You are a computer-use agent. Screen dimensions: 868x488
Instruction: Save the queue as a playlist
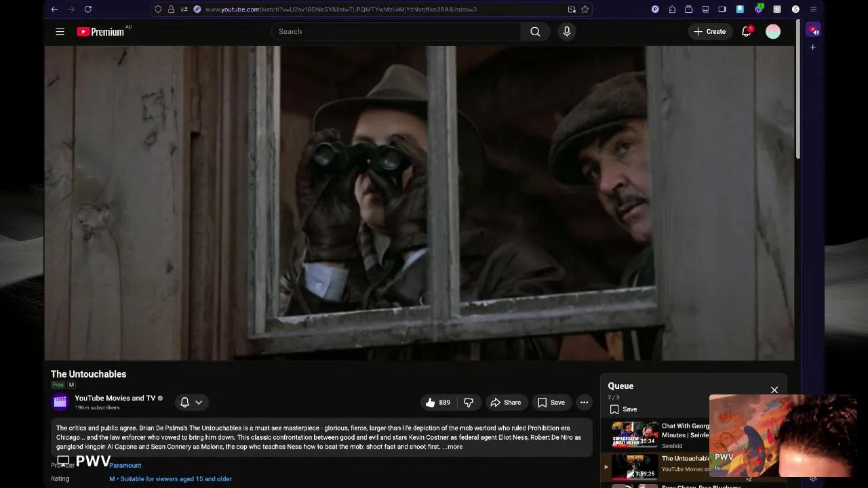pyautogui.click(x=623, y=409)
